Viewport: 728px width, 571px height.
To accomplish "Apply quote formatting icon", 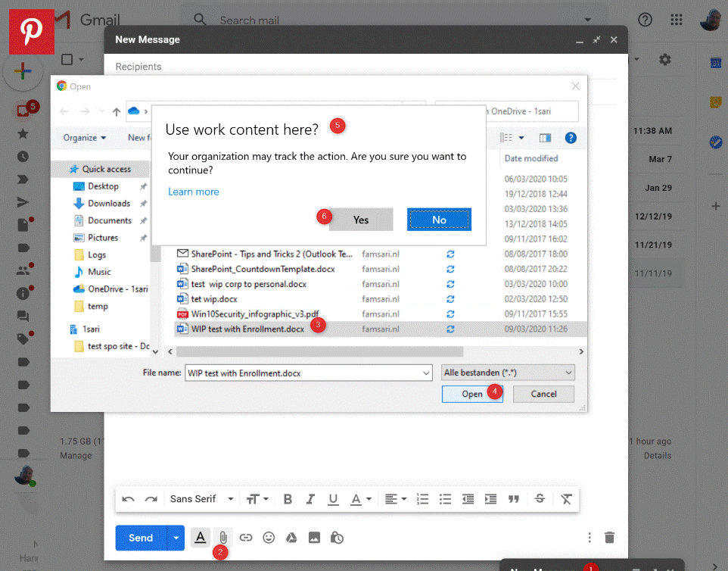I will click(514, 499).
